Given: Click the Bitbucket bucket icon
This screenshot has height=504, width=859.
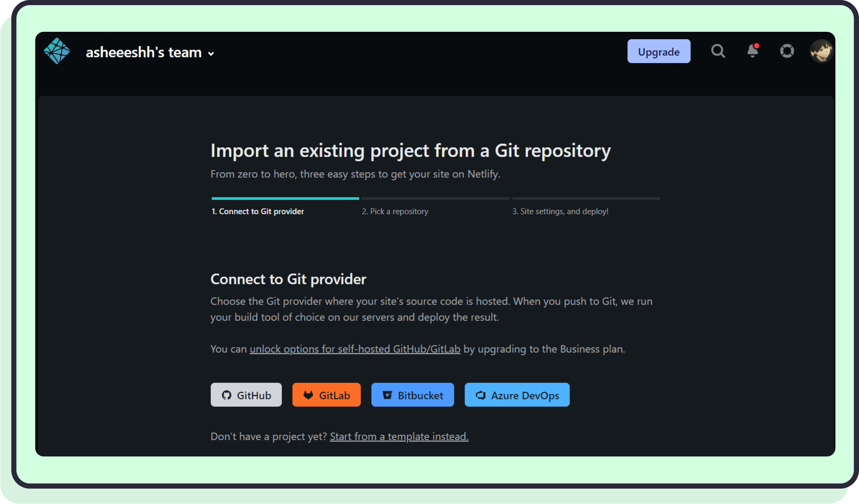Looking at the screenshot, I should [387, 395].
